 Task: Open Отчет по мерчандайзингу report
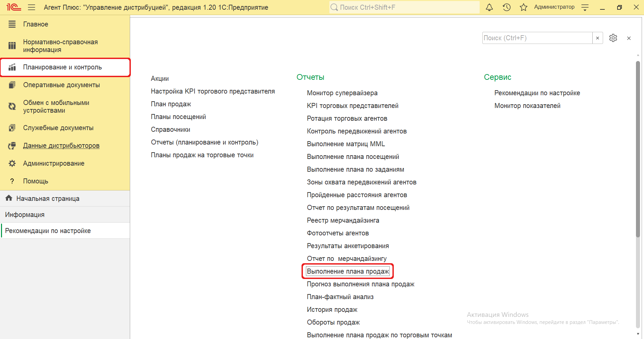347,259
